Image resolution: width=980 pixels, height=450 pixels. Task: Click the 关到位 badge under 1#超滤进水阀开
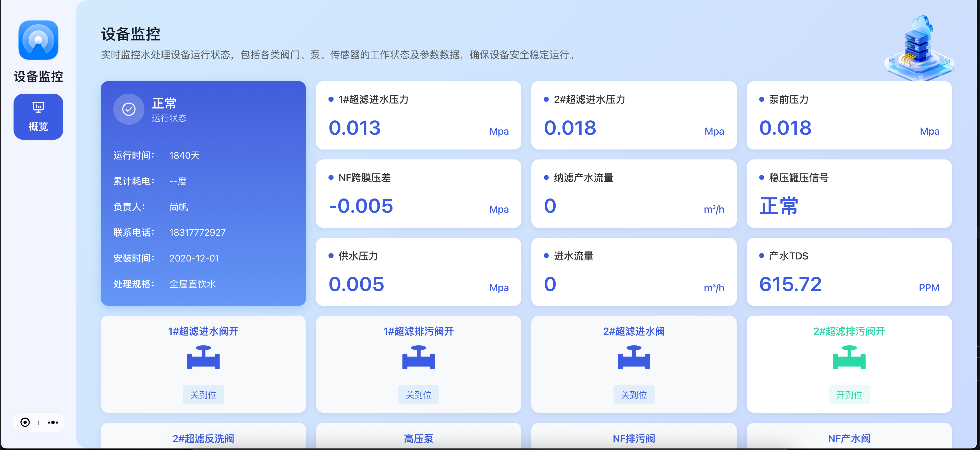tap(203, 394)
